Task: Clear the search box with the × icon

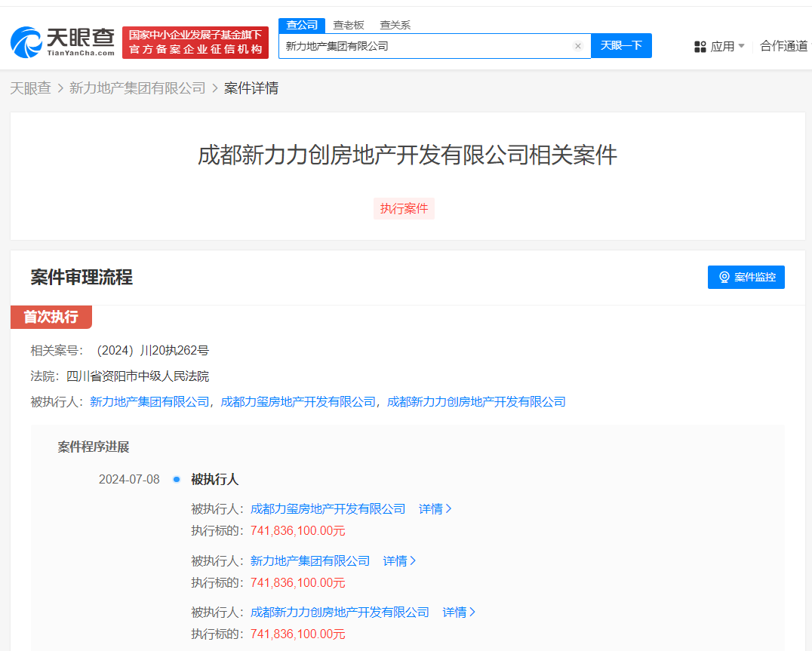Action: click(x=578, y=46)
